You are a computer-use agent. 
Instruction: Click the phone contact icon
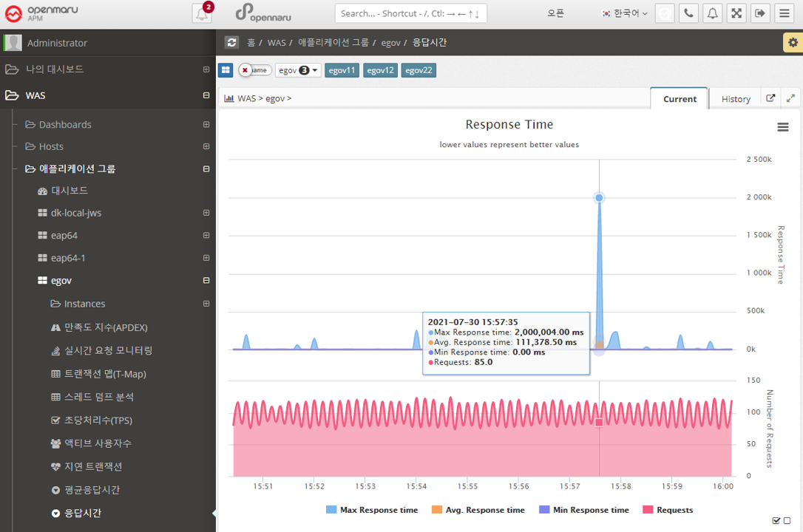[x=688, y=13]
